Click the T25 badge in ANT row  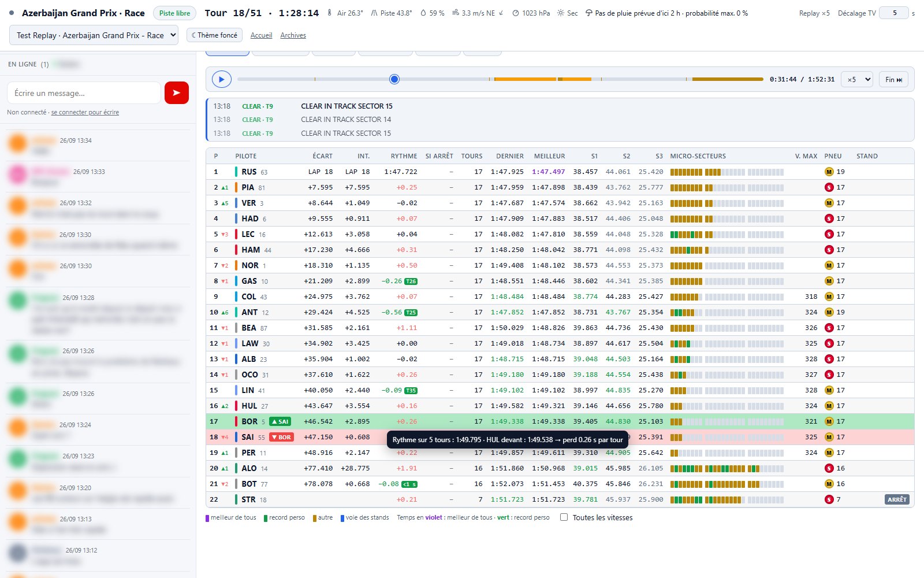(411, 313)
